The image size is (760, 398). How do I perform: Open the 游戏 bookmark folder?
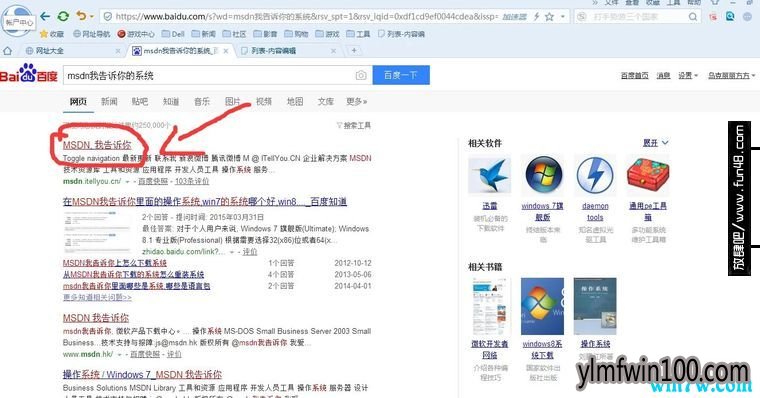click(x=328, y=34)
